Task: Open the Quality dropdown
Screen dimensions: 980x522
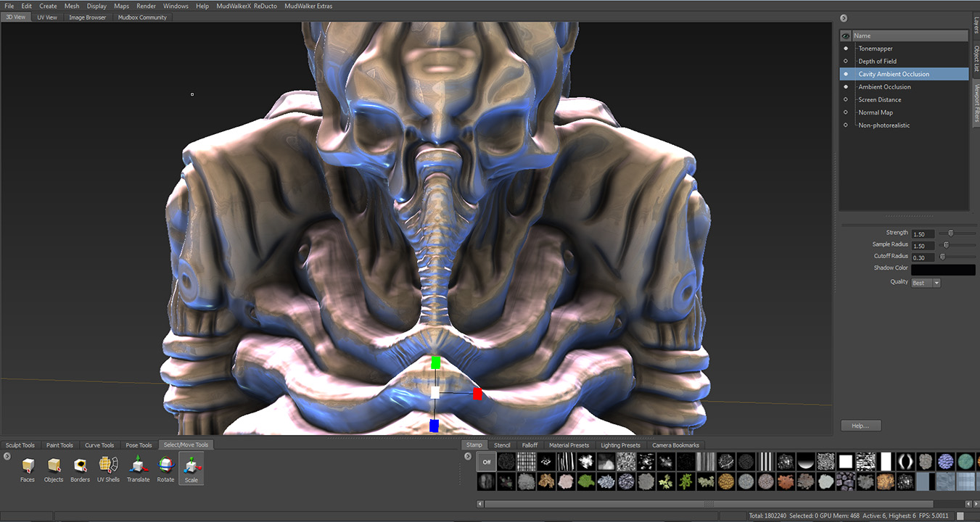Action: [926, 283]
